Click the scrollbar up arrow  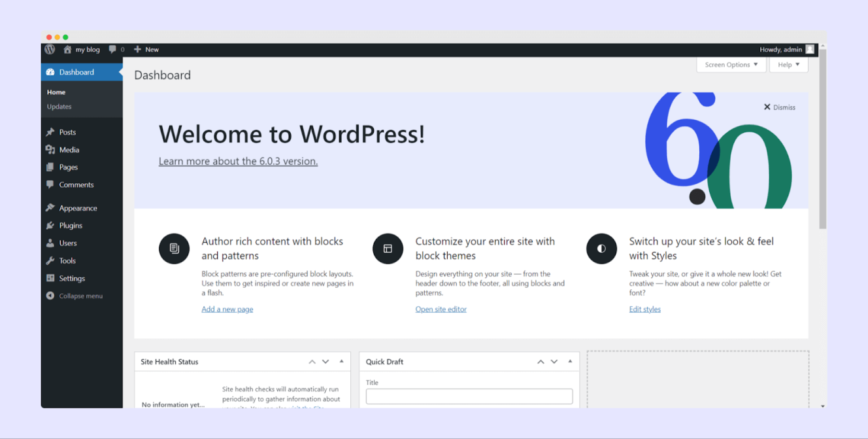823,46
